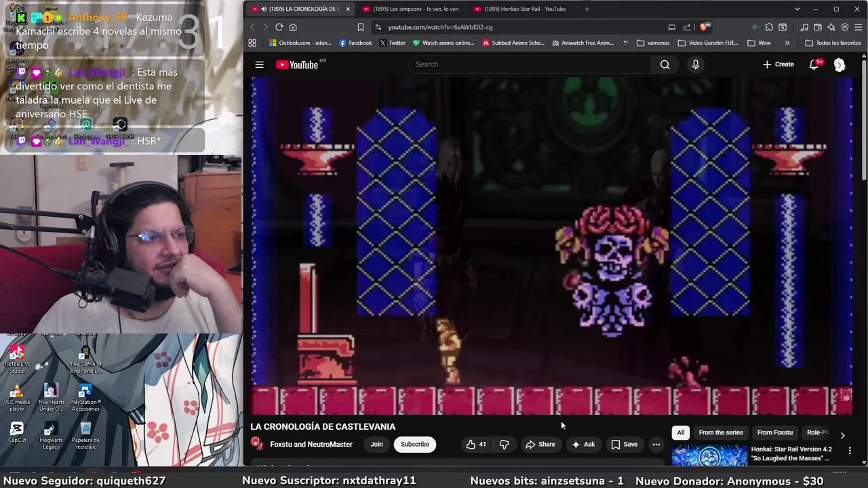Open the Outlook.com bookmark
Image resolution: width=868 pixels, height=488 pixels.
click(x=300, y=43)
